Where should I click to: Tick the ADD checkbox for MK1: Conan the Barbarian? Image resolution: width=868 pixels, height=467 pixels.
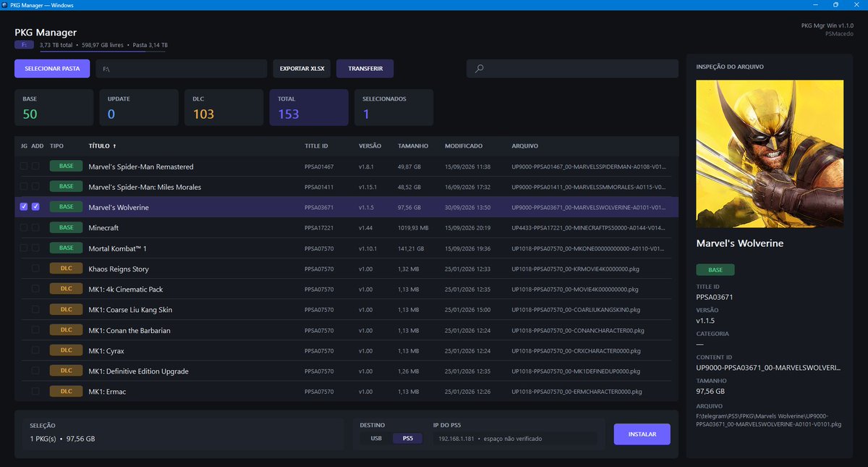(x=35, y=330)
